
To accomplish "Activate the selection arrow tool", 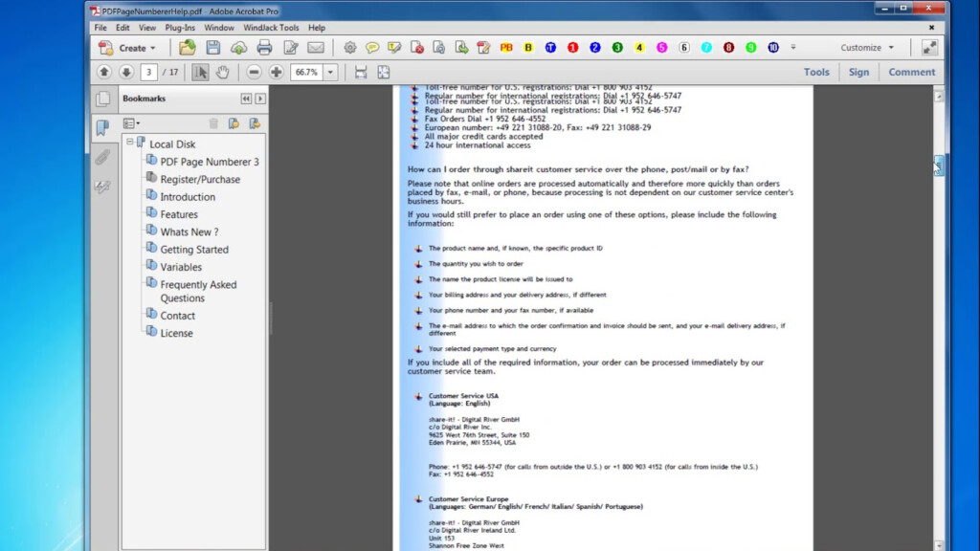I will pyautogui.click(x=200, y=72).
